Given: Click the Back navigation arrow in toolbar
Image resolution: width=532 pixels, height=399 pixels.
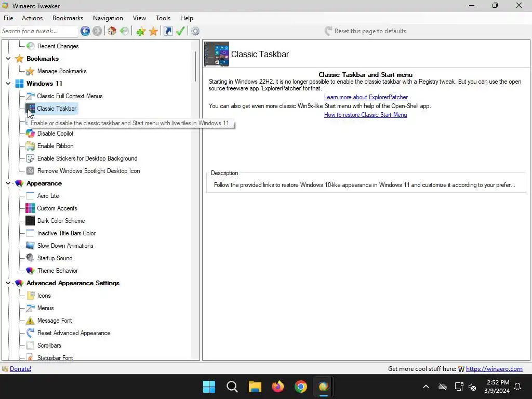Looking at the screenshot, I should point(85,31).
